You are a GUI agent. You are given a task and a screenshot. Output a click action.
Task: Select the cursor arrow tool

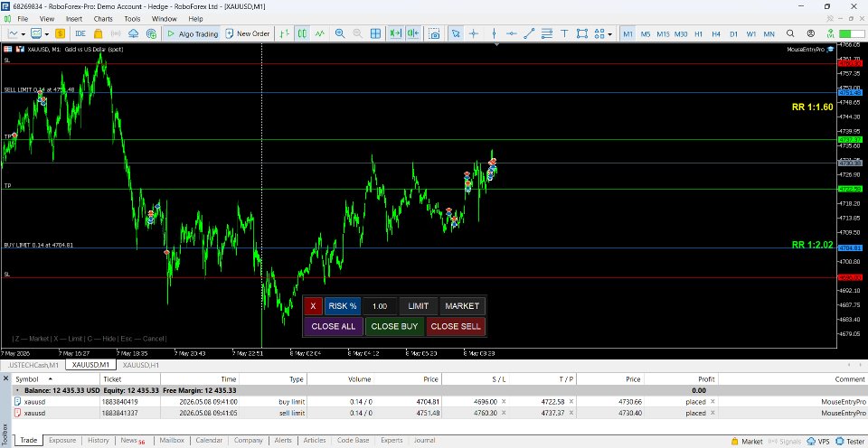coord(456,33)
